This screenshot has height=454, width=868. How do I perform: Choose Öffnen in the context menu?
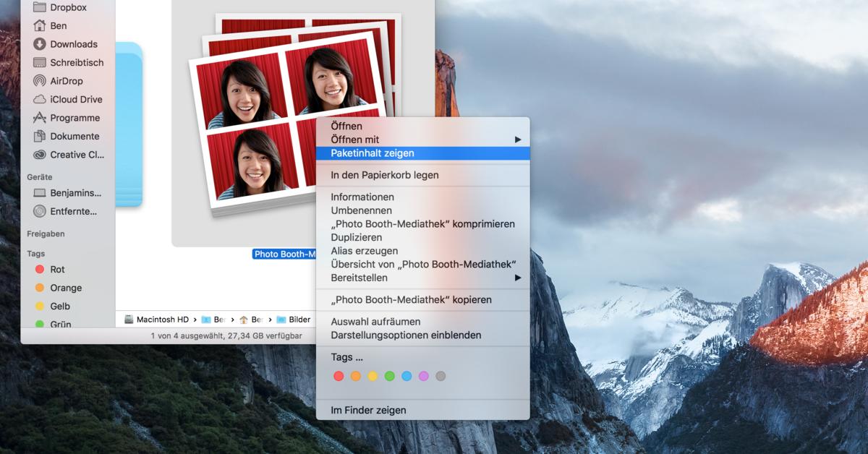click(x=423, y=126)
